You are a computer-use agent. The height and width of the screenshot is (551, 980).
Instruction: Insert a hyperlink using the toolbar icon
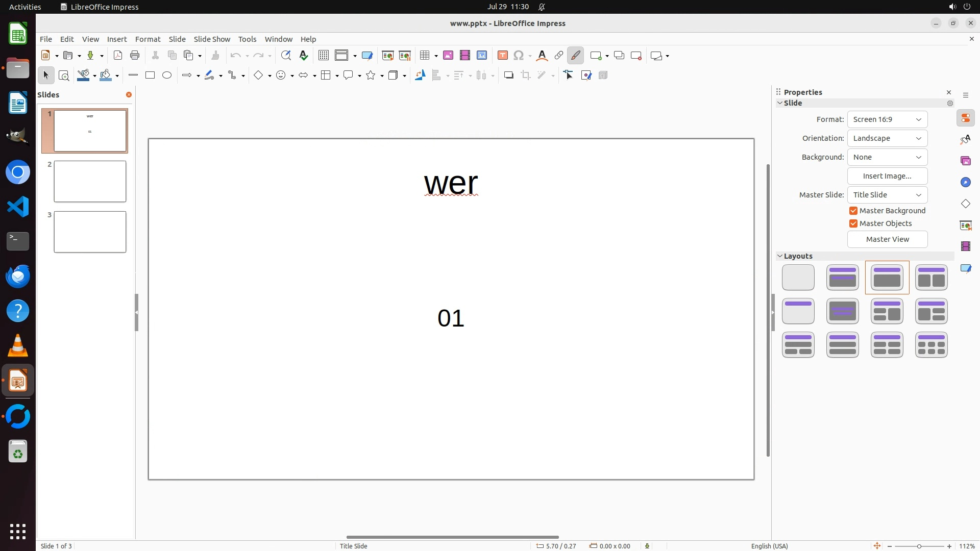click(x=559, y=56)
